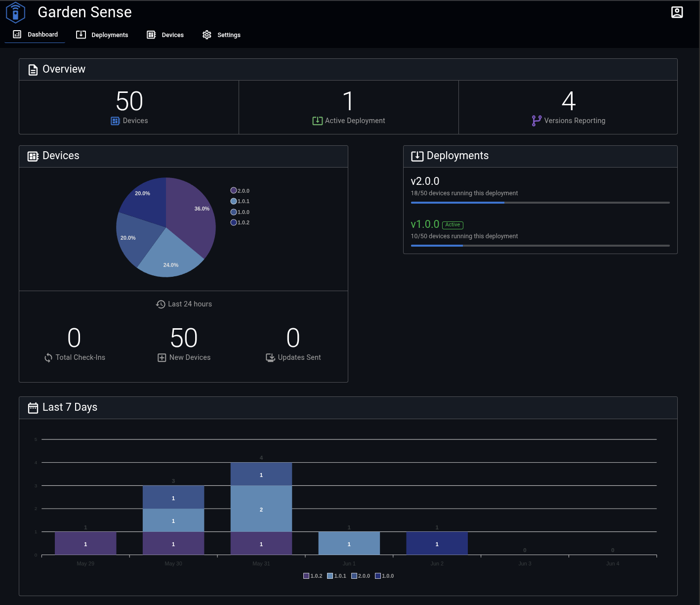This screenshot has height=605, width=700.
Task: Click the Devices count icon in Overview
Action: (x=115, y=121)
